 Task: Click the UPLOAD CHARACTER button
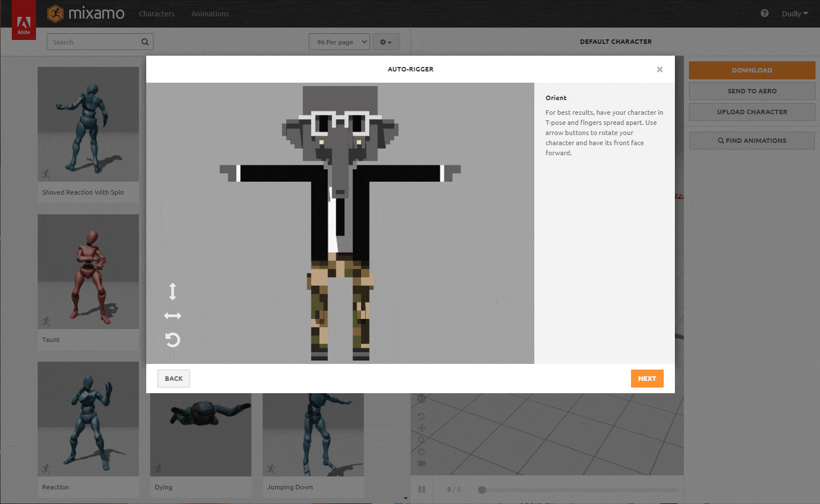[x=752, y=112]
